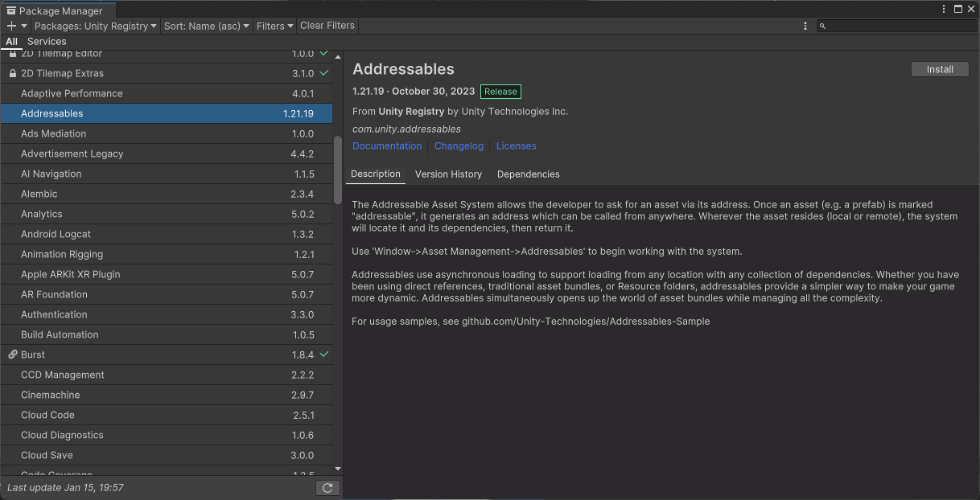This screenshot has height=500, width=980.
Task: Expand the add package dropdown arrow
Action: [x=24, y=26]
